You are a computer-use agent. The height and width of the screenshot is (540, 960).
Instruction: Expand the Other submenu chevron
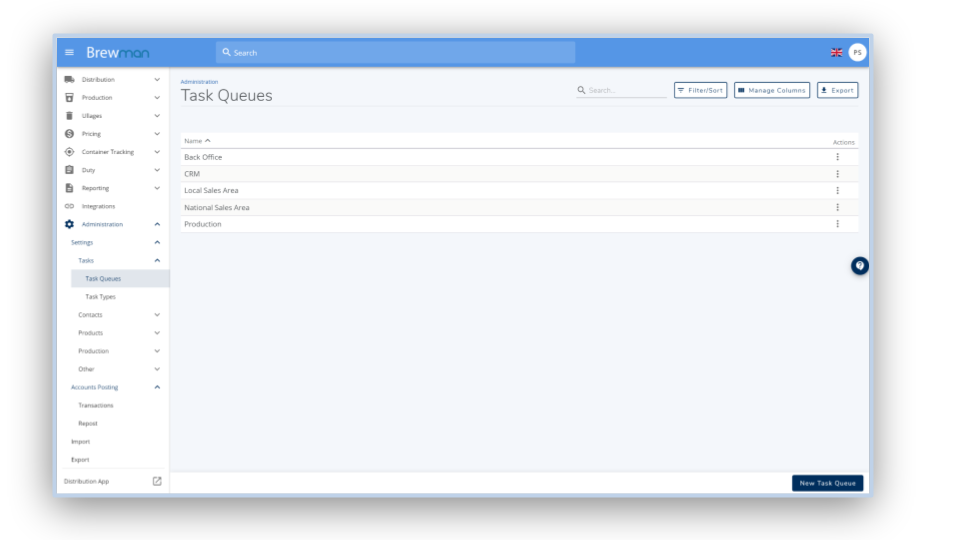157,369
